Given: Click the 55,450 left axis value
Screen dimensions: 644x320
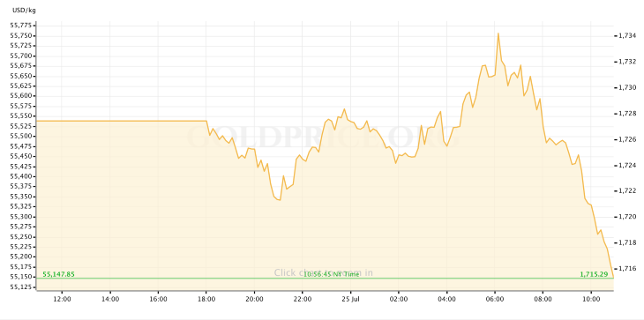Looking at the screenshot, I should 22,156.
